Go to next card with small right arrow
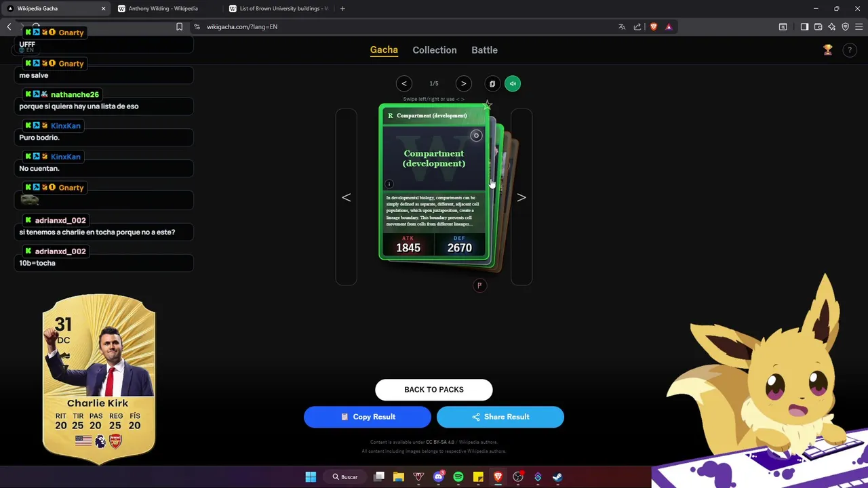 (463, 83)
